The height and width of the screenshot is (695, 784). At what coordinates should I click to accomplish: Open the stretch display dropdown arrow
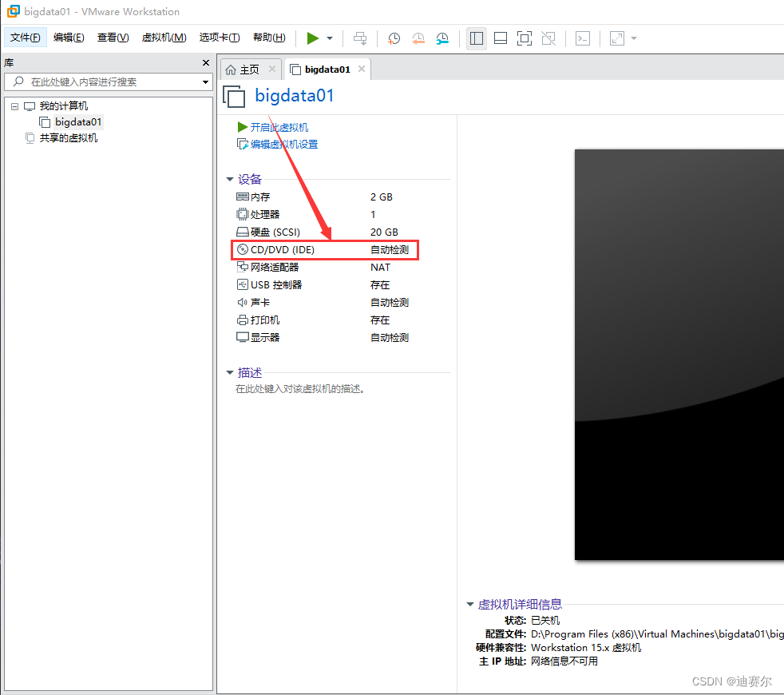tap(633, 38)
